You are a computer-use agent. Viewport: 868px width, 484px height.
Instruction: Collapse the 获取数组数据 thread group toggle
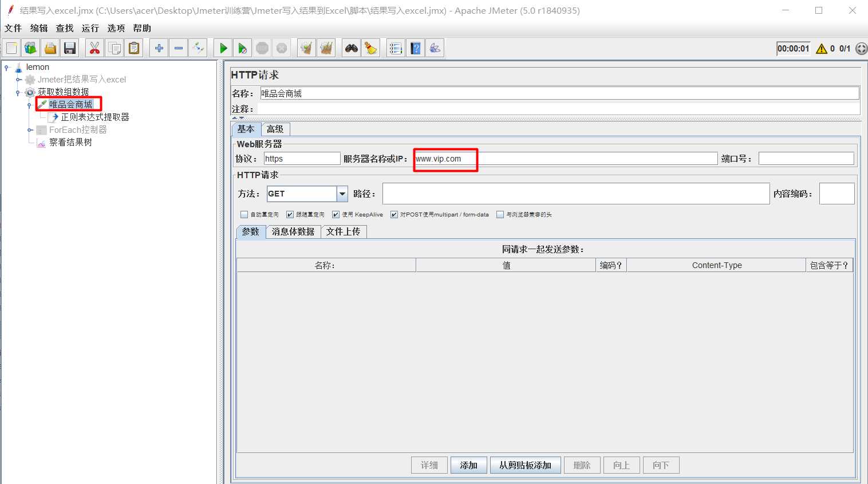coord(18,92)
